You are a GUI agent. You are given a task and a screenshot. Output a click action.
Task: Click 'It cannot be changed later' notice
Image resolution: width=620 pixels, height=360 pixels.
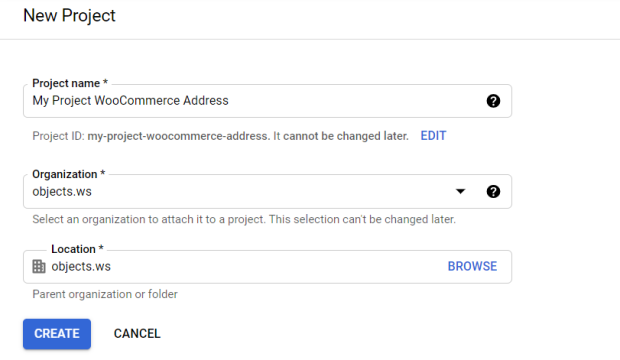point(341,136)
